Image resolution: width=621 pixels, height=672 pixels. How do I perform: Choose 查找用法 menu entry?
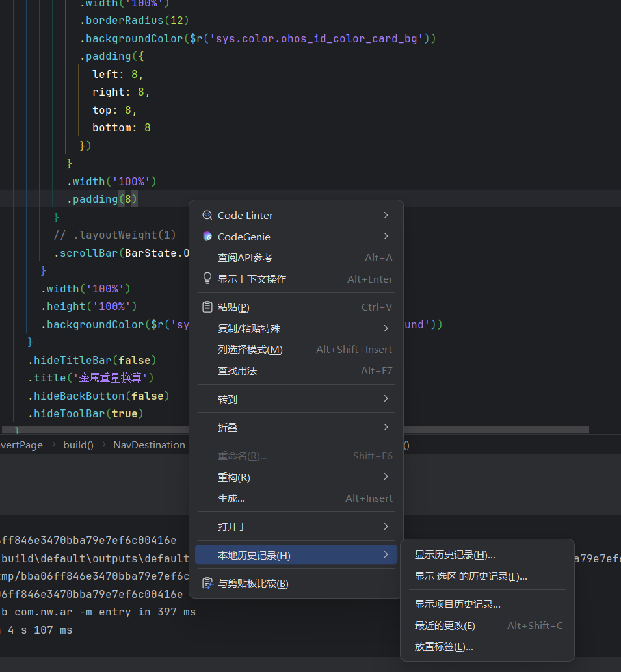pyautogui.click(x=296, y=370)
